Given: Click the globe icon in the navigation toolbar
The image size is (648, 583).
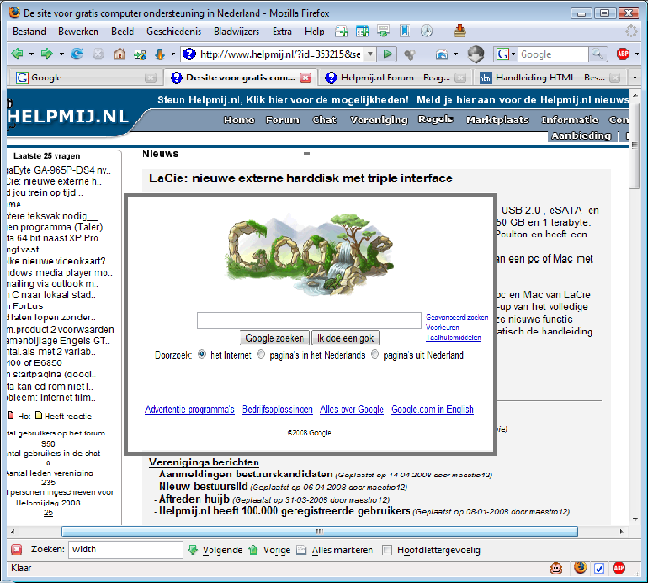Looking at the screenshot, I should (476, 54).
